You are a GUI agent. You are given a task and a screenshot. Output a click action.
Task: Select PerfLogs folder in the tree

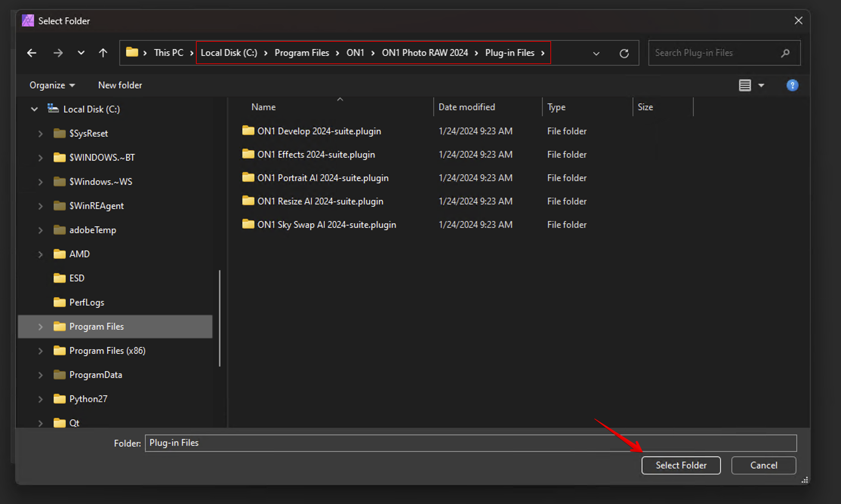tap(79, 303)
